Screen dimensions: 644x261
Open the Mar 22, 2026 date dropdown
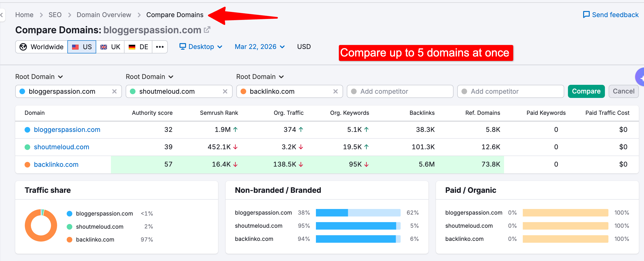point(260,47)
